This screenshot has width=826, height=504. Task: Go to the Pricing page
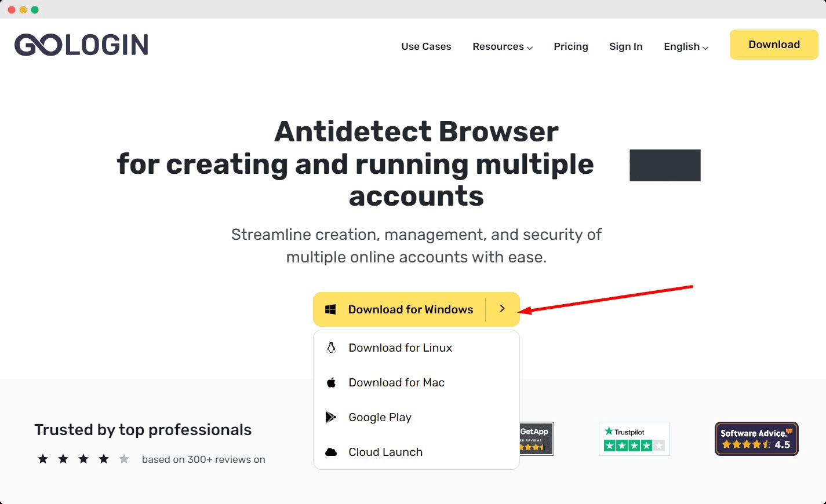click(x=571, y=46)
